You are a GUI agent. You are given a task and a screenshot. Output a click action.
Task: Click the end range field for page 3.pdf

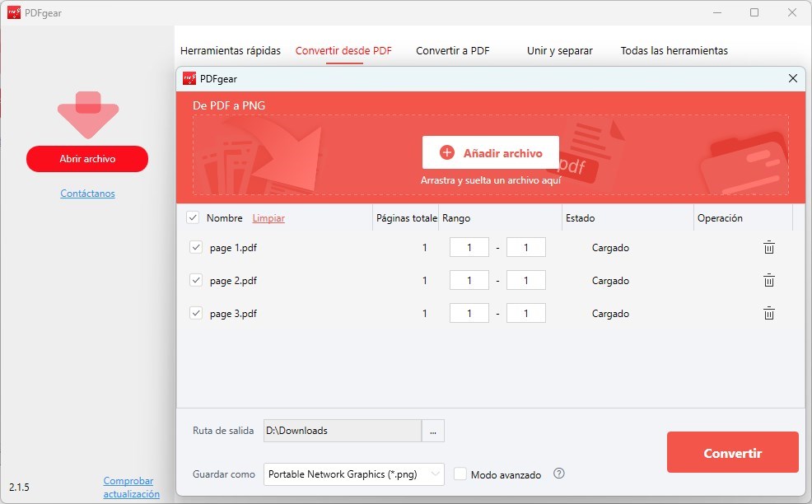(x=526, y=314)
